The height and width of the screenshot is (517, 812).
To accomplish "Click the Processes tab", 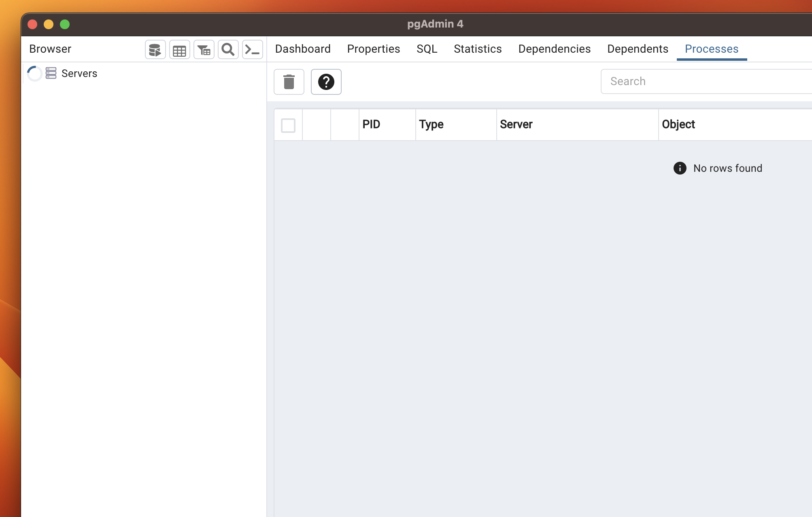I will coord(711,49).
